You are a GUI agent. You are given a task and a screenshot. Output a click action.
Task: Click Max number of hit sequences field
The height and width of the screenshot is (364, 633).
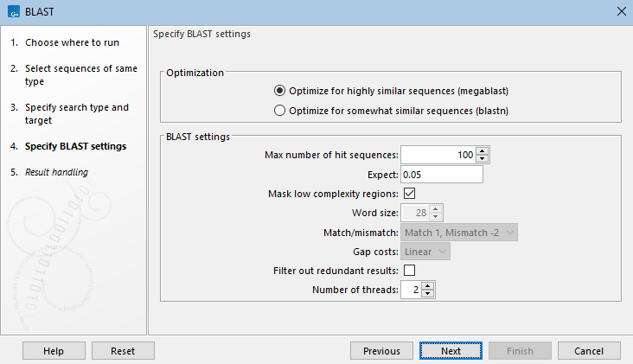point(438,155)
